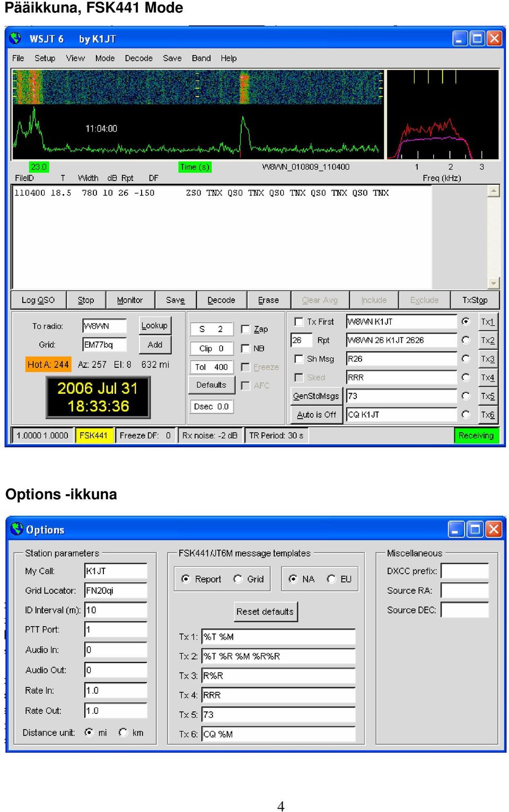Open the Setup menu

(x=45, y=58)
